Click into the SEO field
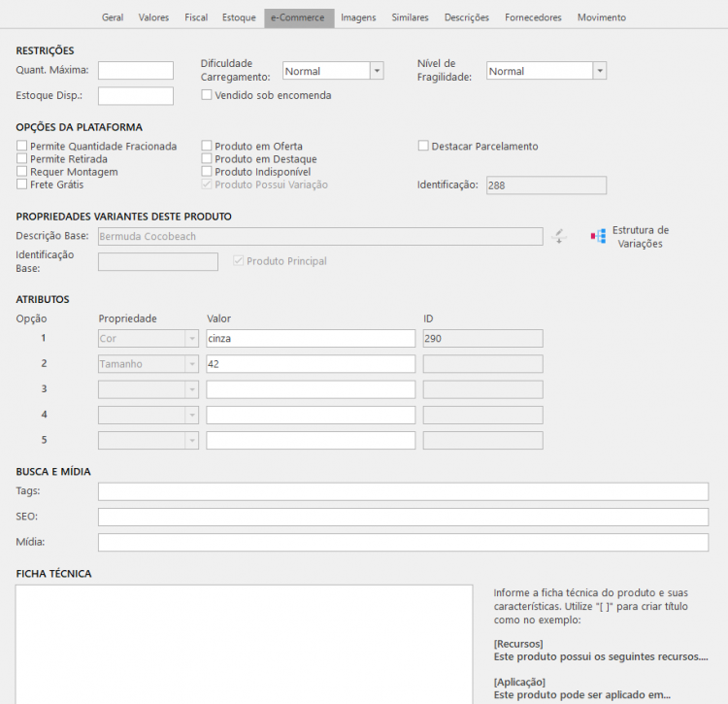Image resolution: width=728 pixels, height=704 pixels. (403, 518)
